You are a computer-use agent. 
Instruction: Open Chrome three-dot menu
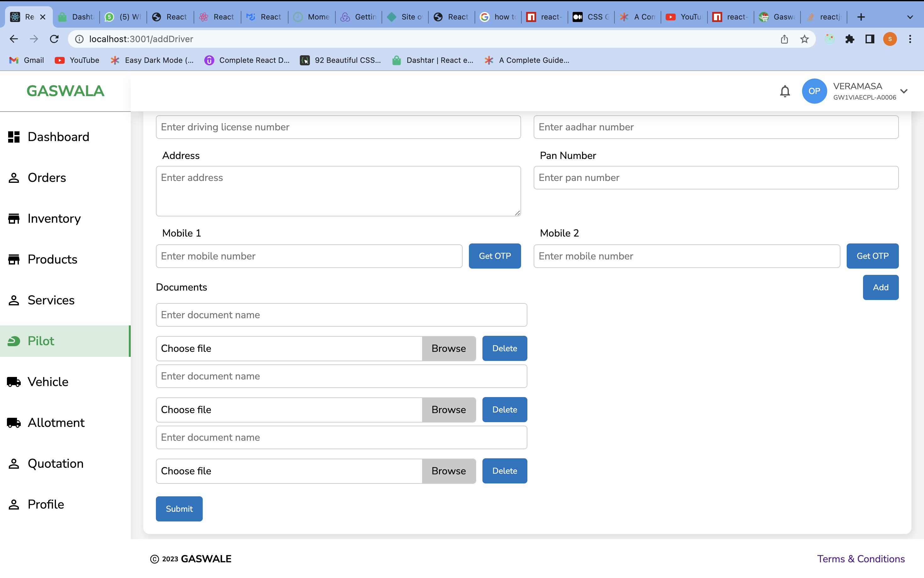pyautogui.click(x=910, y=39)
